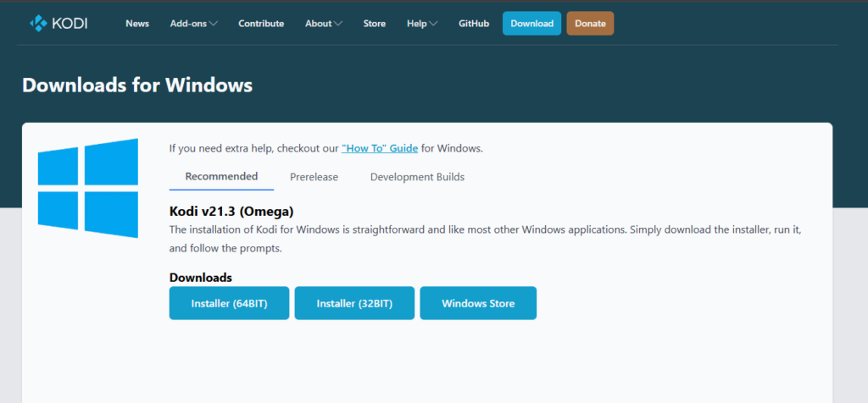Image resolution: width=868 pixels, height=403 pixels.
Task: Open the About dropdown menu
Action: (324, 24)
